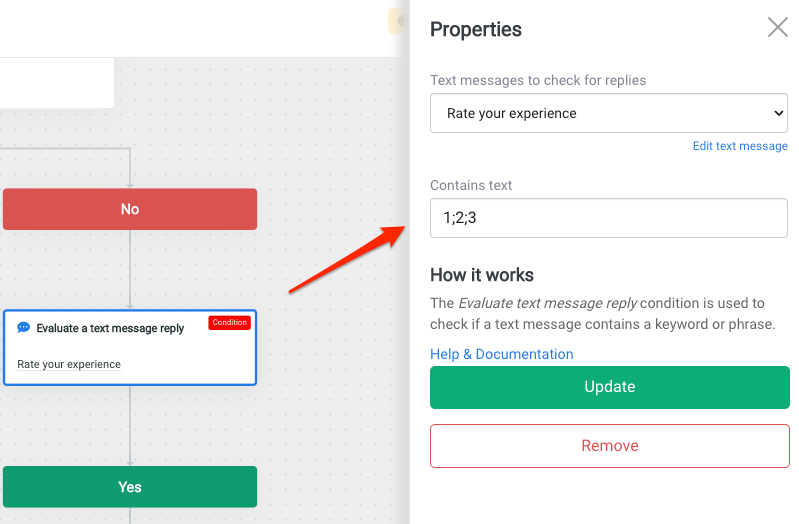Open the Rate your experience dropdown
Image resolution: width=799 pixels, height=524 pixels.
(609, 113)
